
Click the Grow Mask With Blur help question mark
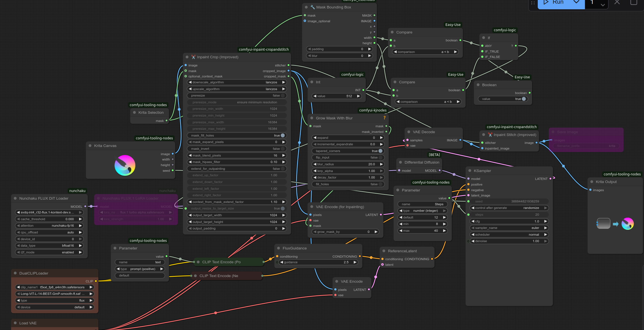click(384, 118)
